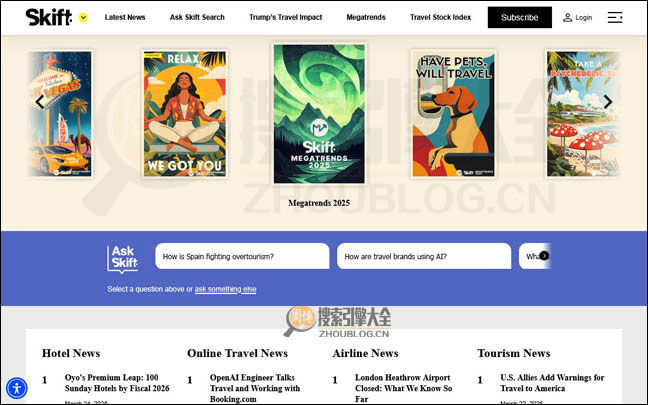Click the 'ask something else' link

[225, 289]
